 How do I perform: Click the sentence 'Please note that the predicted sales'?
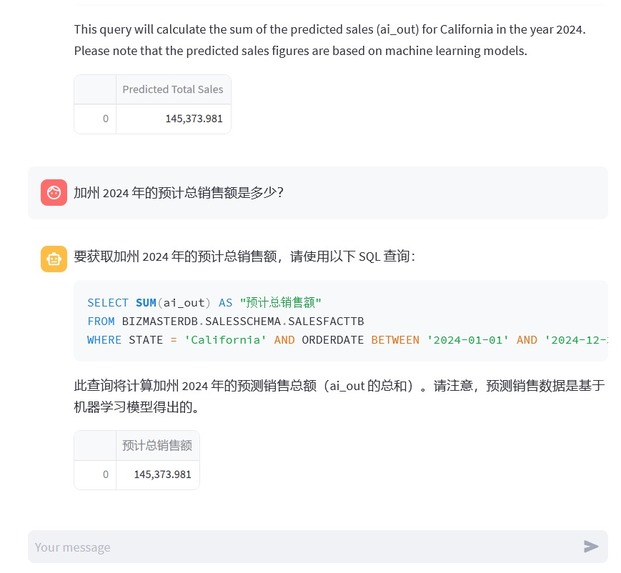pyautogui.click(x=301, y=51)
